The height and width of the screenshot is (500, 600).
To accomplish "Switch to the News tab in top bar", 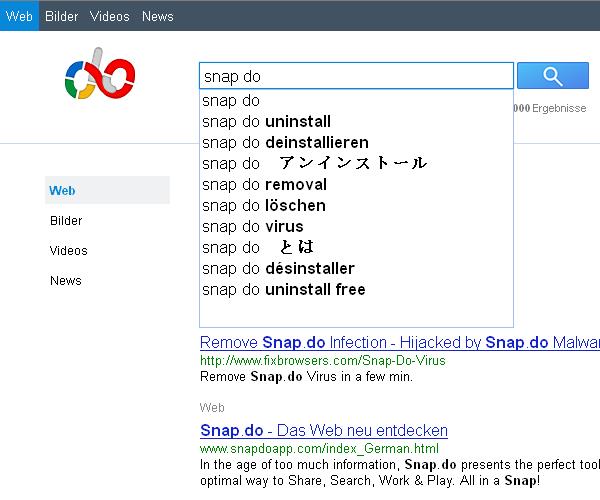I will click(x=158, y=16).
